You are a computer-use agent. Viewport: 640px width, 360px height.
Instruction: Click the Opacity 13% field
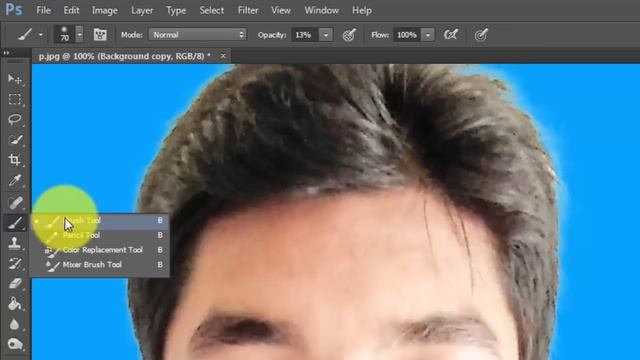pyautogui.click(x=304, y=35)
